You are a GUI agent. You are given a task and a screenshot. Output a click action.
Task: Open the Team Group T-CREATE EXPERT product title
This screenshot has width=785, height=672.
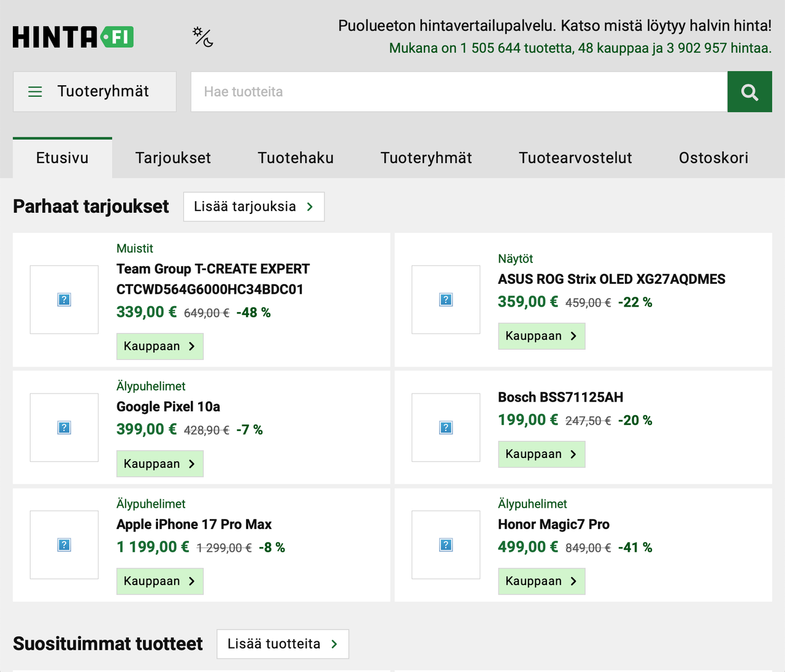213,279
